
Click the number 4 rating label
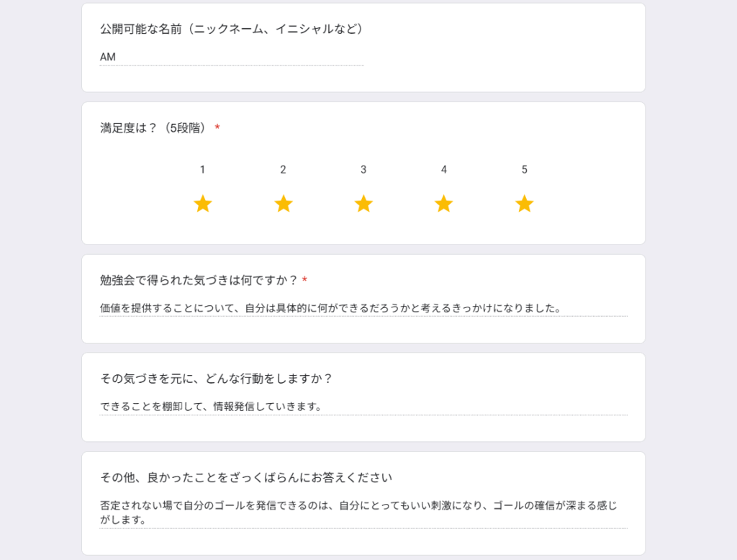pyautogui.click(x=444, y=170)
